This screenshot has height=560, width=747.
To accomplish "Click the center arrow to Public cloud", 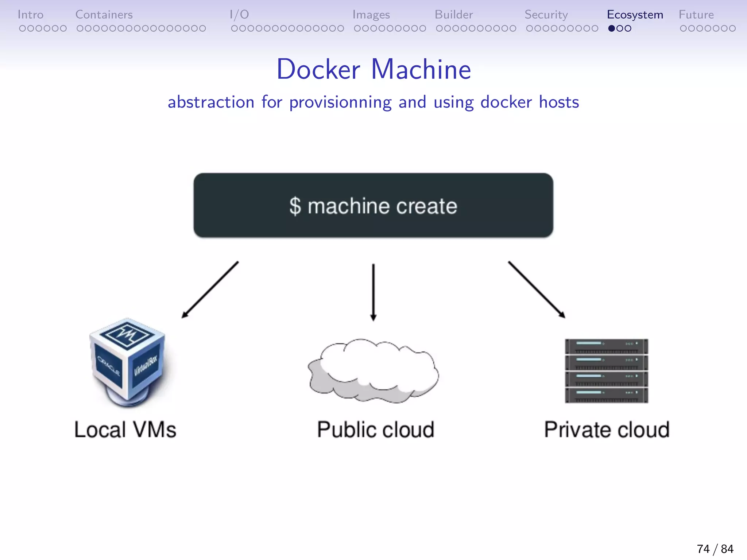I will point(373,292).
